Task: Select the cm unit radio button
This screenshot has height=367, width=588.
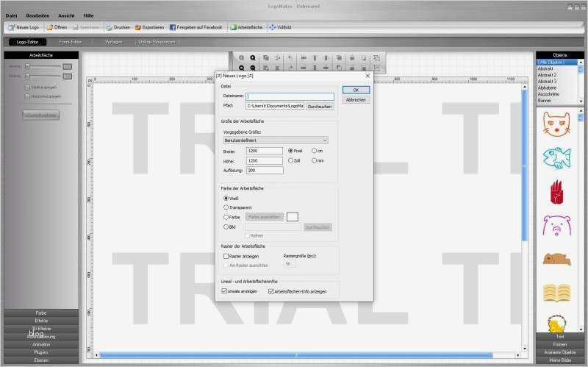Action: [315, 151]
